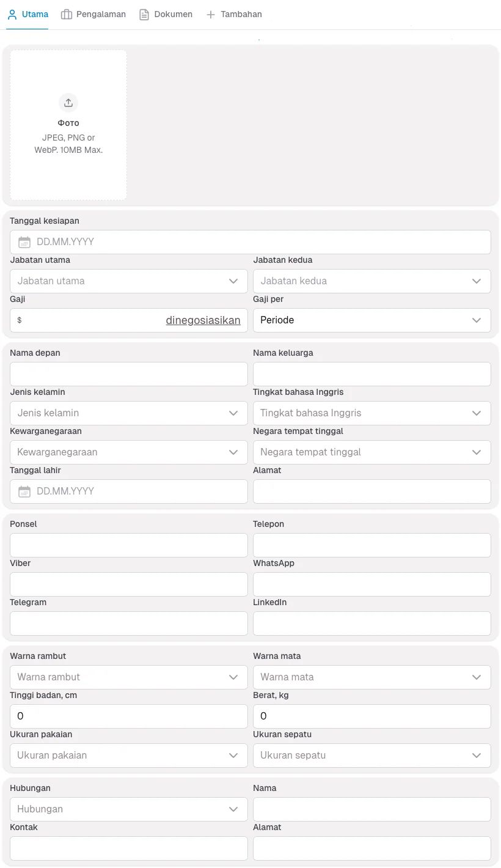Click the WhatsApp input field
The image size is (501, 868).
371,584
